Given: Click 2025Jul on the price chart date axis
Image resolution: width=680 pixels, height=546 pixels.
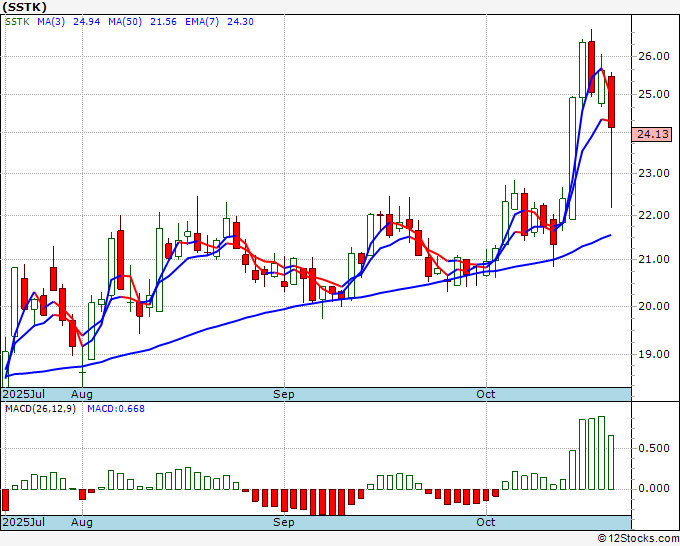Looking at the screenshot, I should (24, 394).
